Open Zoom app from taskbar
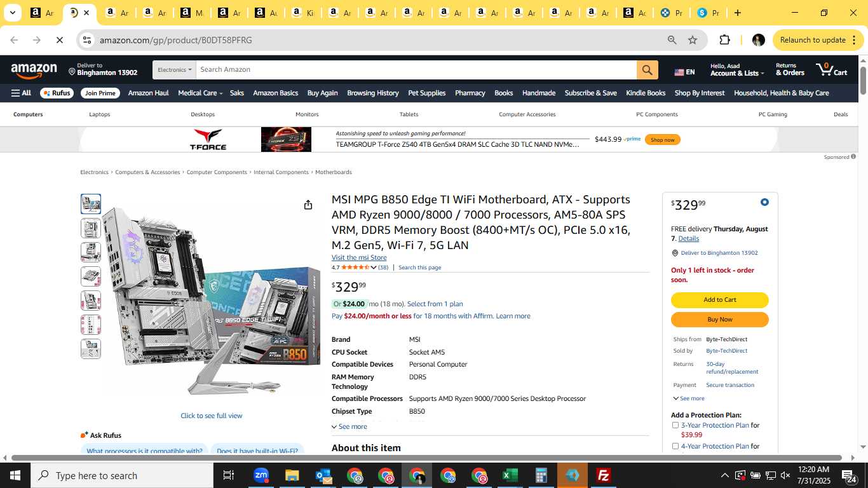 coord(261,475)
